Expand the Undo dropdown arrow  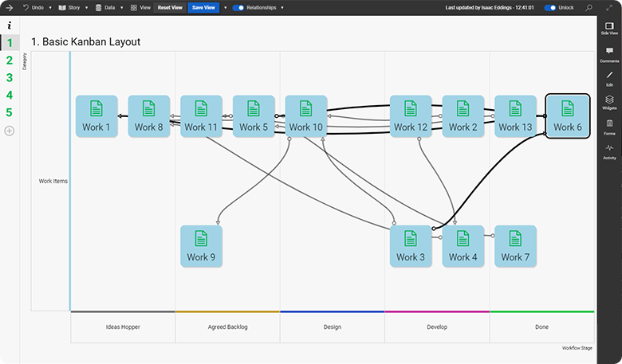(x=50, y=7)
